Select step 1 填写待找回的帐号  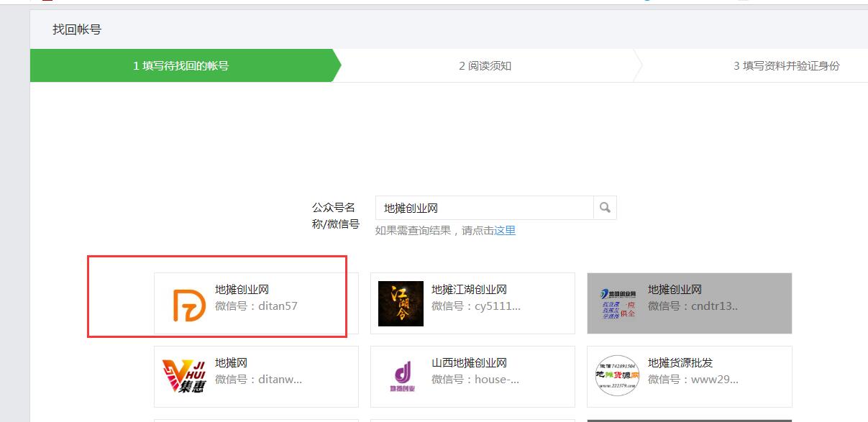[x=181, y=65]
